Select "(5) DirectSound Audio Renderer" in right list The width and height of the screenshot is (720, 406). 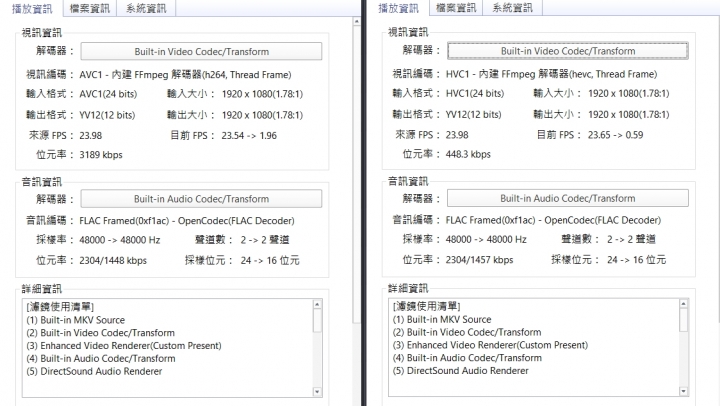(x=461, y=371)
